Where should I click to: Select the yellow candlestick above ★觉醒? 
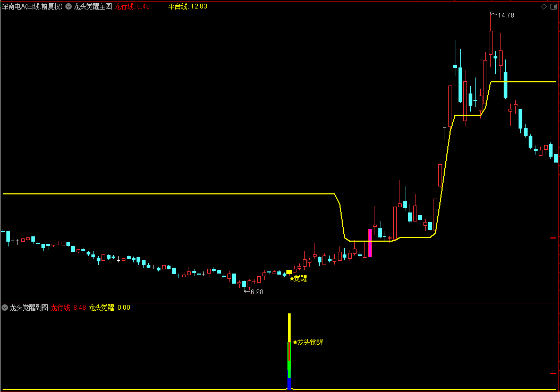pos(289,272)
